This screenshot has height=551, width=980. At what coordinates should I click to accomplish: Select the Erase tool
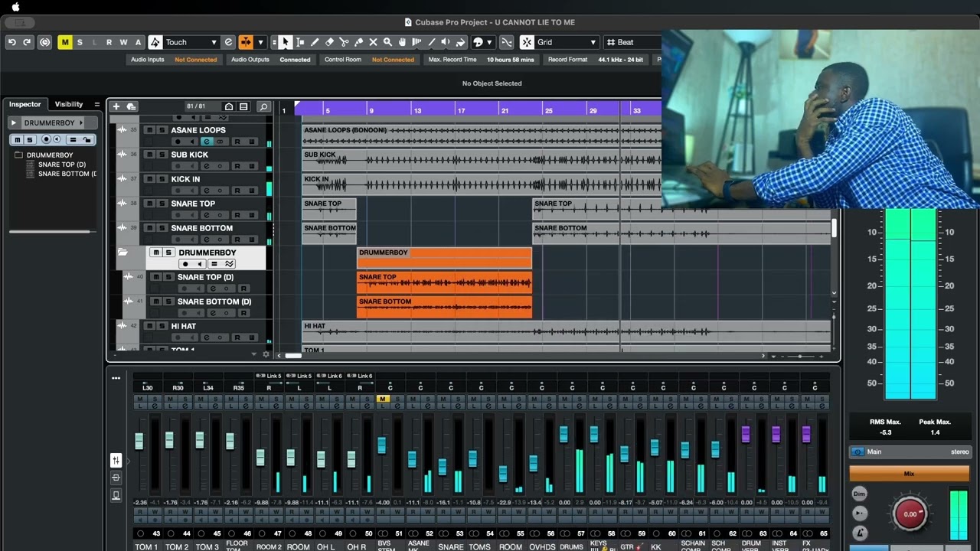[329, 42]
